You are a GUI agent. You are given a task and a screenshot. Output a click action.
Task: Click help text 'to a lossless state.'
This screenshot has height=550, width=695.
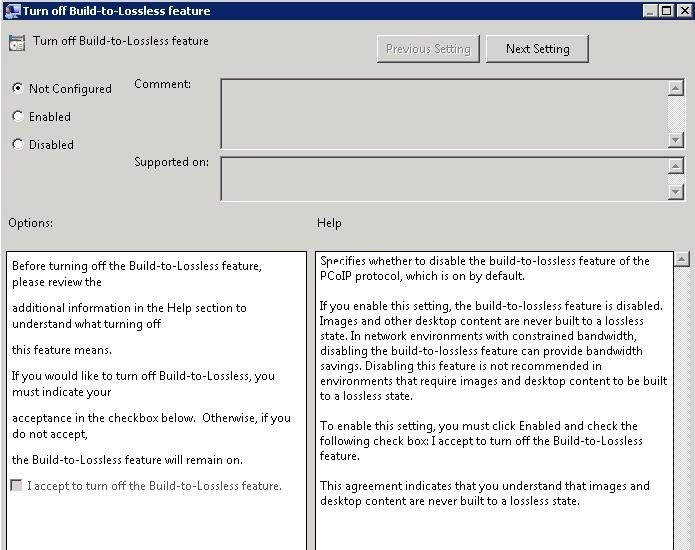[366, 396]
